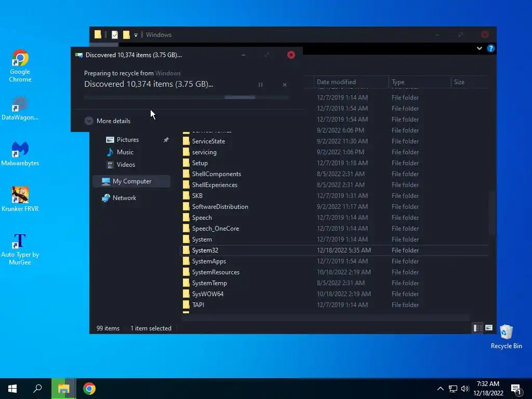Click the taskbar clock and date

488,389
